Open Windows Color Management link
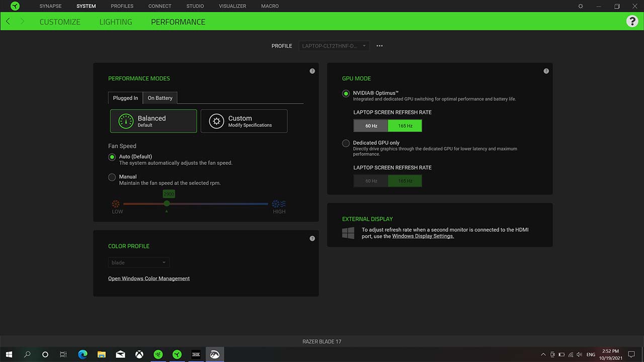The height and width of the screenshot is (362, 644). 149,279
